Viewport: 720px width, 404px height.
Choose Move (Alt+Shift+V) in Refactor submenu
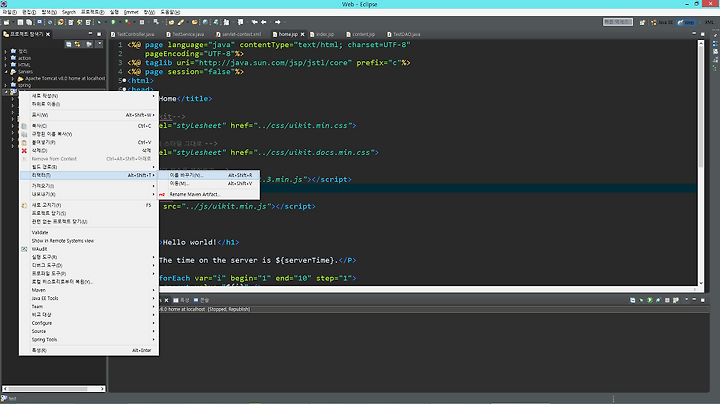click(x=209, y=183)
